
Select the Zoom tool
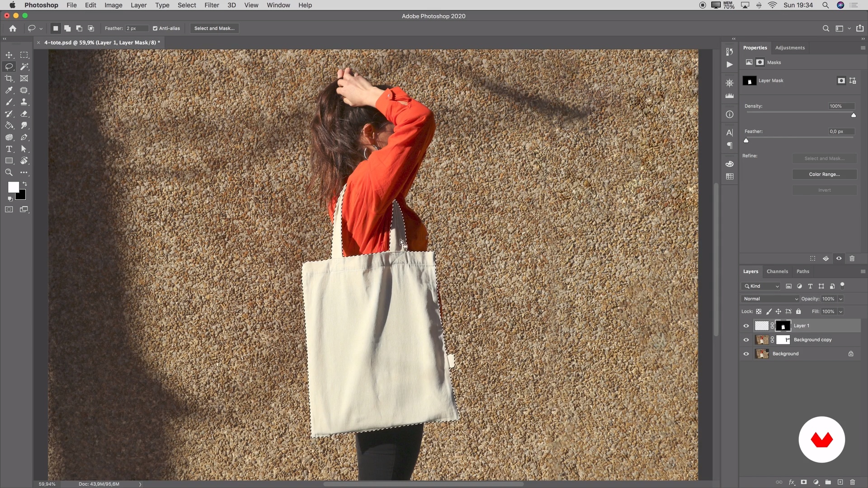click(x=9, y=172)
